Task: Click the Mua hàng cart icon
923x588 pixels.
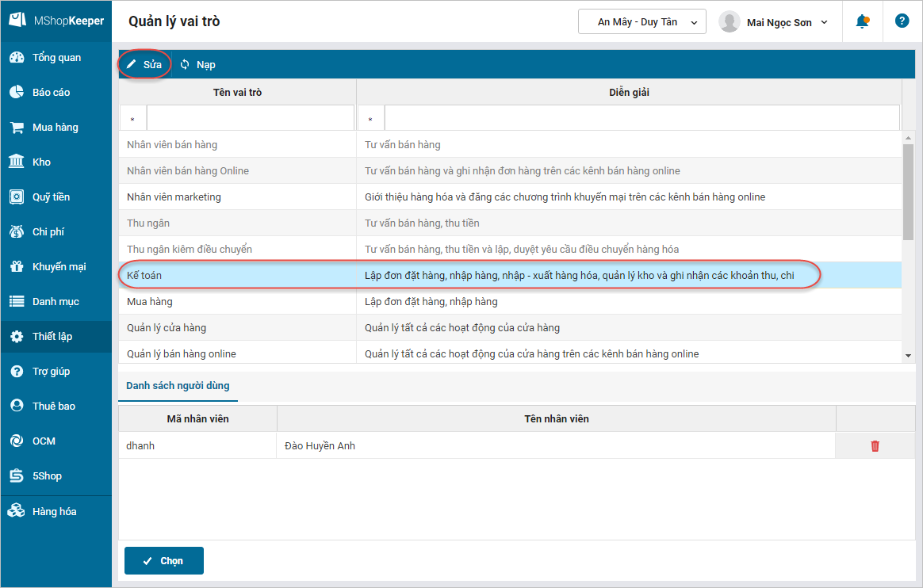Action: click(x=17, y=127)
